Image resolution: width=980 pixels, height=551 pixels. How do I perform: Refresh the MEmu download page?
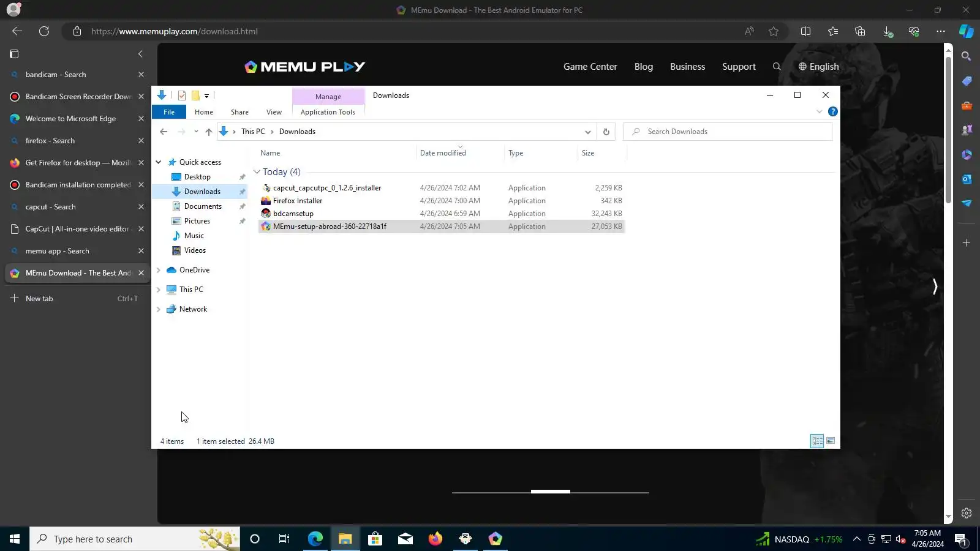click(x=44, y=31)
